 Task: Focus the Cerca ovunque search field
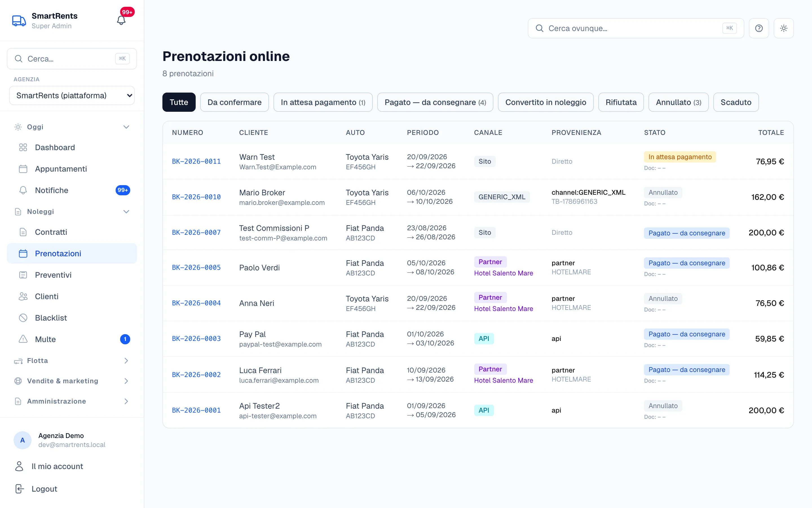point(636,28)
